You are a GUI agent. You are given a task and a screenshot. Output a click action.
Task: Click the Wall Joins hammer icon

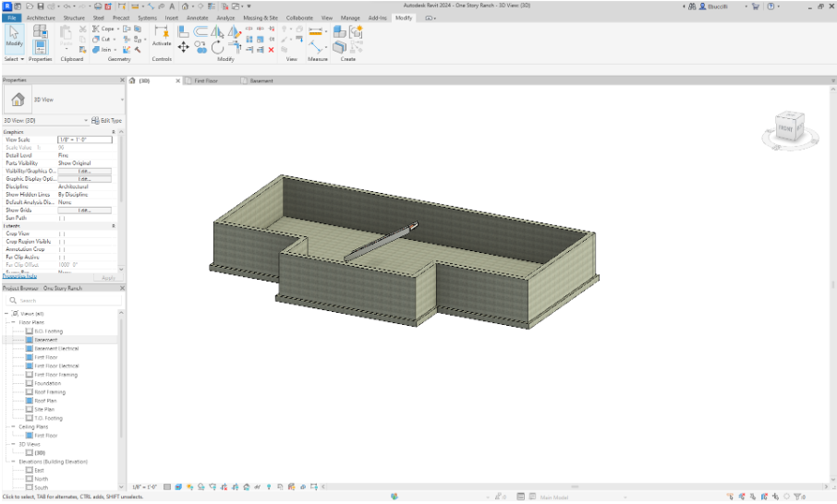click(x=138, y=50)
